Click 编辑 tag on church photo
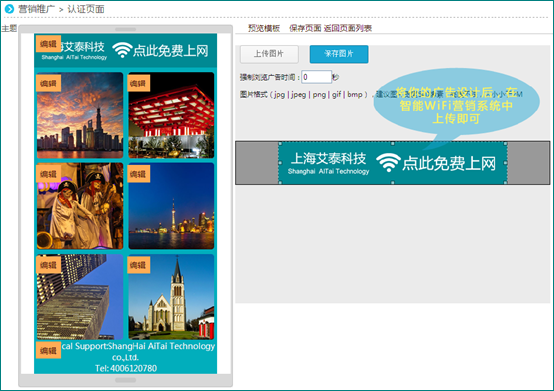The image size is (554, 391). (138, 265)
